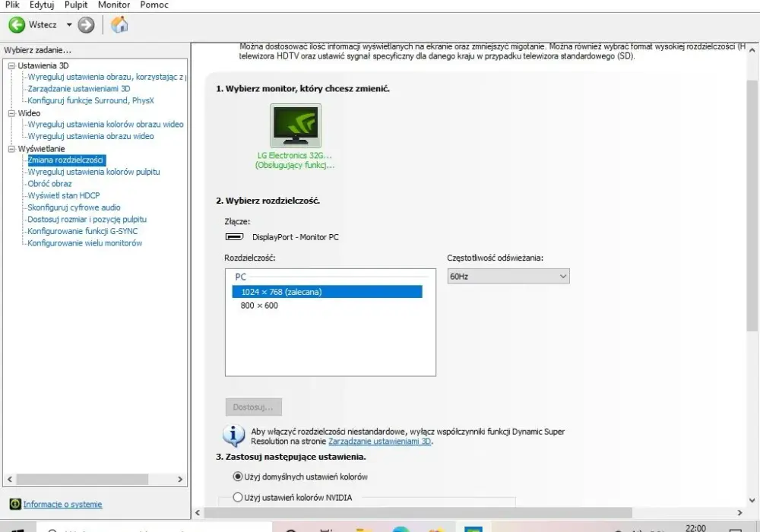Image resolution: width=760 pixels, height=532 pixels.
Task: Click the Informacje o systemie icon
Action: [15, 504]
